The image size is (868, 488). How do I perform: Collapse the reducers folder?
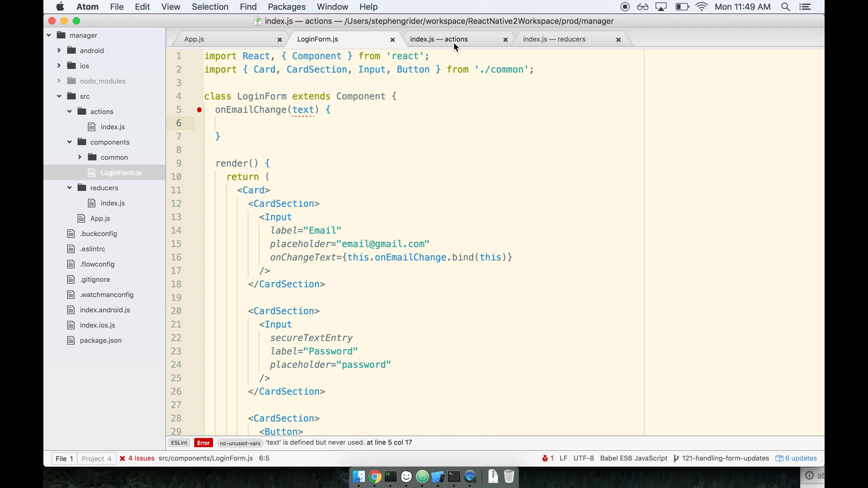pos(70,188)
